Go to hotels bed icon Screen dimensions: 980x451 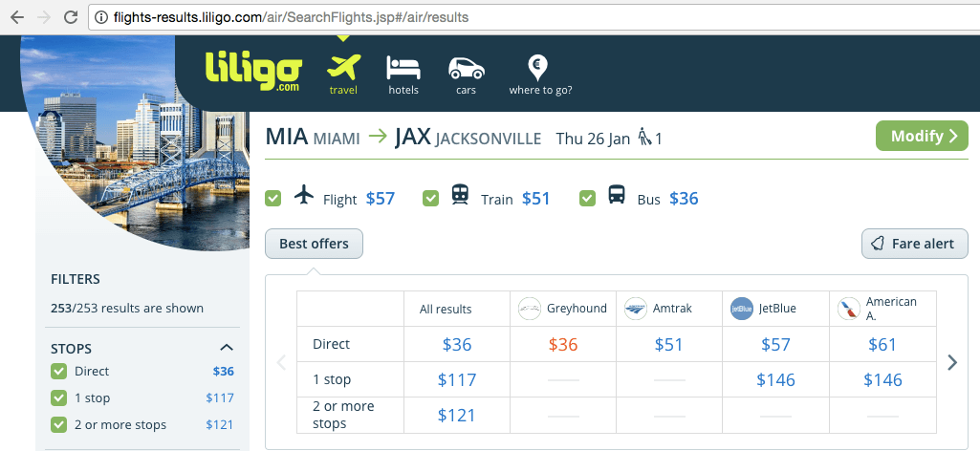pos(403,68)
